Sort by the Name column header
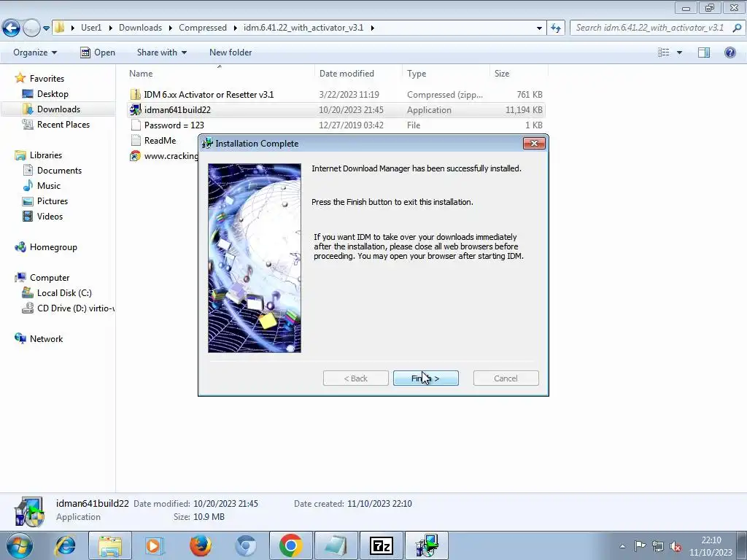Image resolution: width=747 pixels, height=560 pixels. pyautogui.click(x=221, y=74)
